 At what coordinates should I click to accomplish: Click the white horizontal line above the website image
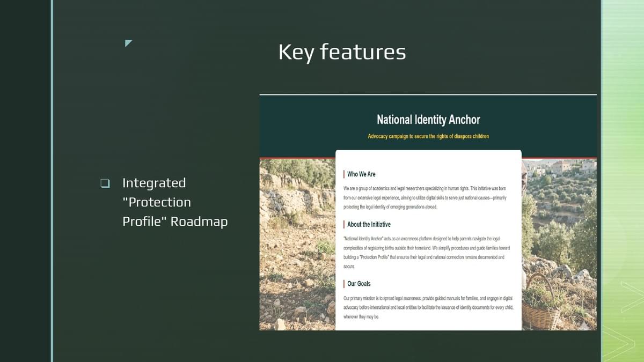428,95
